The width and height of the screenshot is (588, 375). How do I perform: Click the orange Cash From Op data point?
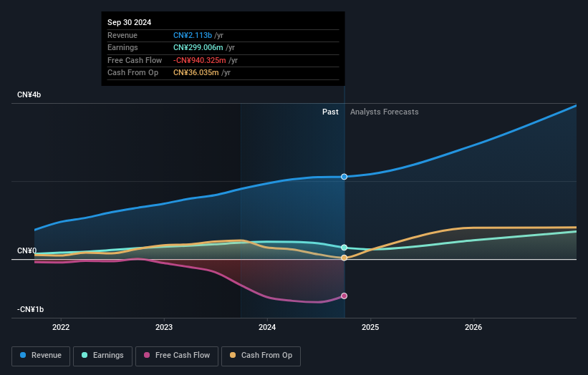coord(344,258)
